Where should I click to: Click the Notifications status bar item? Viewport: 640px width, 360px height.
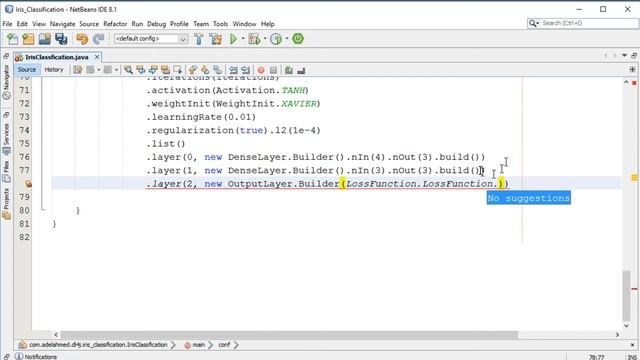[x=36, y=356]
